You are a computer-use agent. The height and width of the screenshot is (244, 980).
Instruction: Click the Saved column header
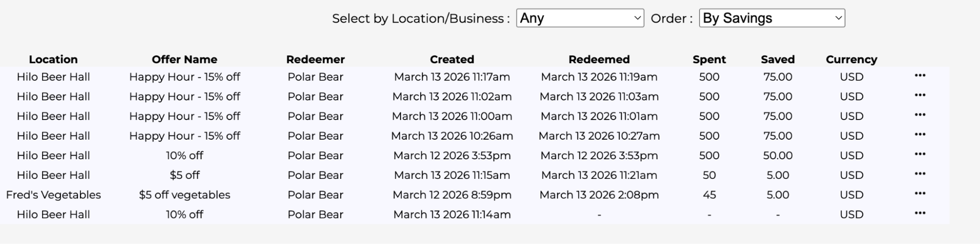[778, 59]
